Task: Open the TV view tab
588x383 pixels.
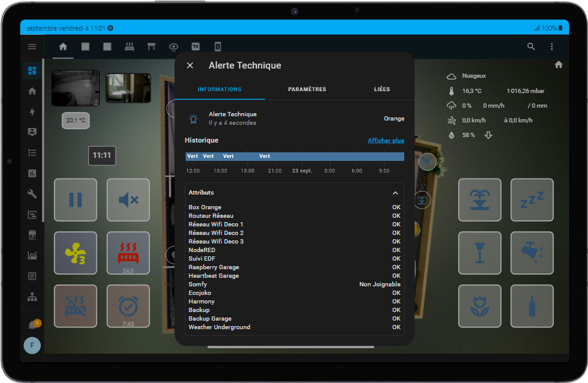Action: pyautogui.click(x=195, y=46)
